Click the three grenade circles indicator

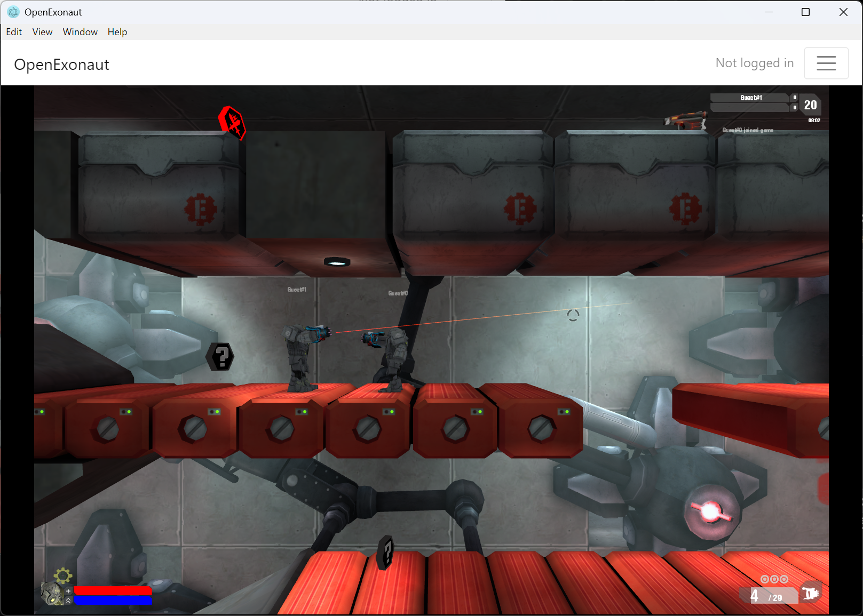(774, 579)
